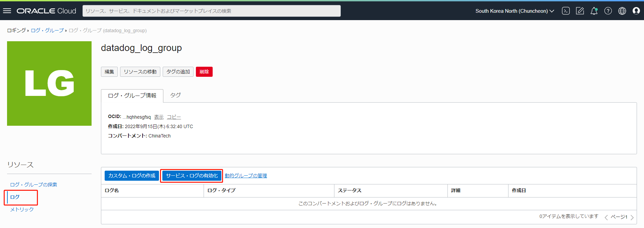644x228 pixels.
Task: Open the language globe icon
Action: point(622,11)
